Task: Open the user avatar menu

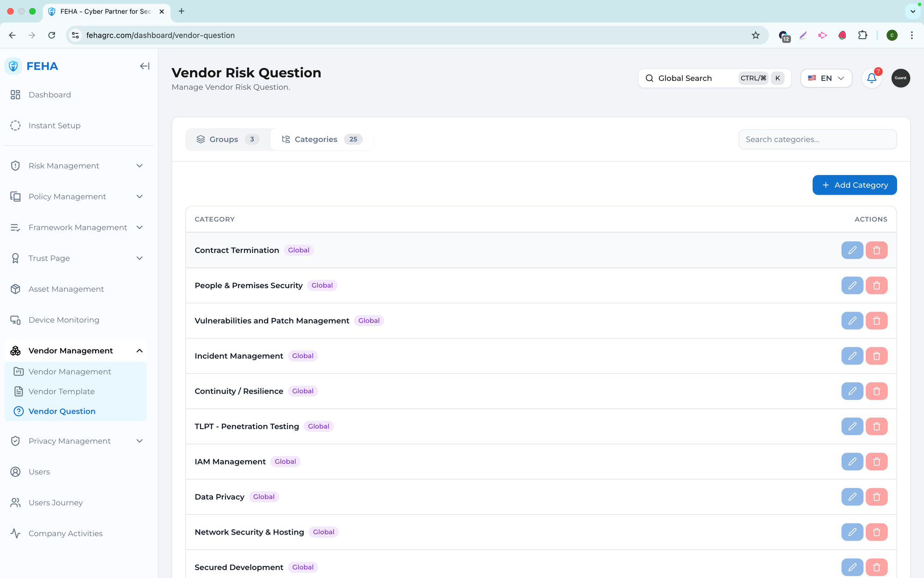Action: (x=900, y=78)
